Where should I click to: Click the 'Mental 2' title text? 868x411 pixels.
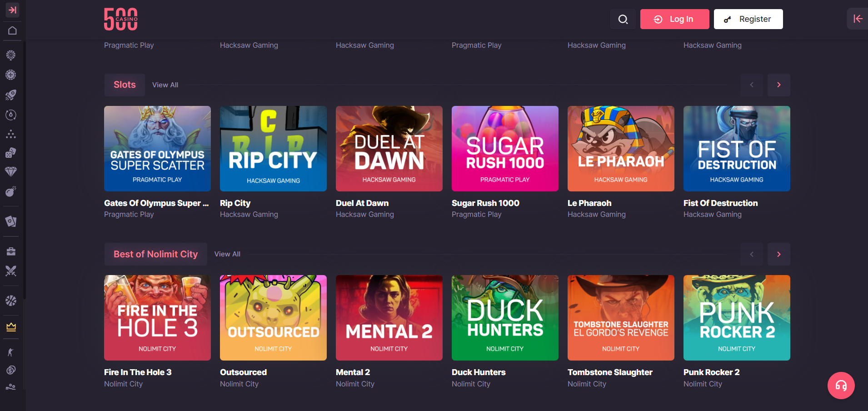point(353,372)
